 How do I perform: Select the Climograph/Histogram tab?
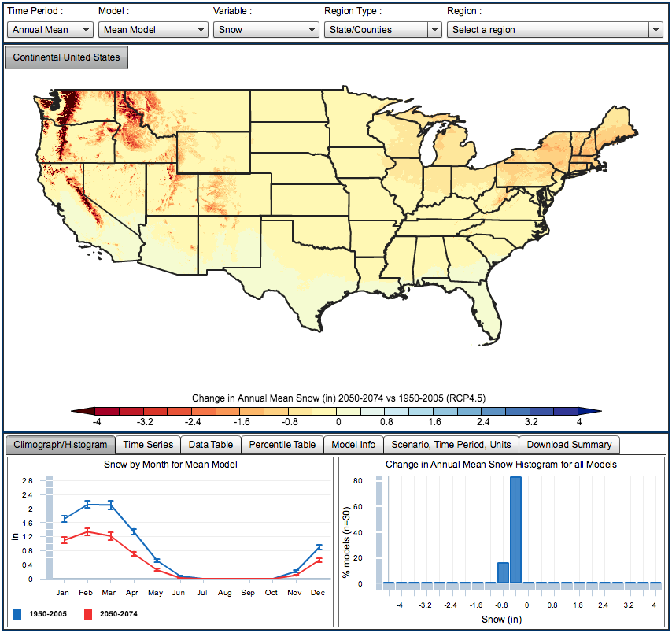(x=61, y=445)
